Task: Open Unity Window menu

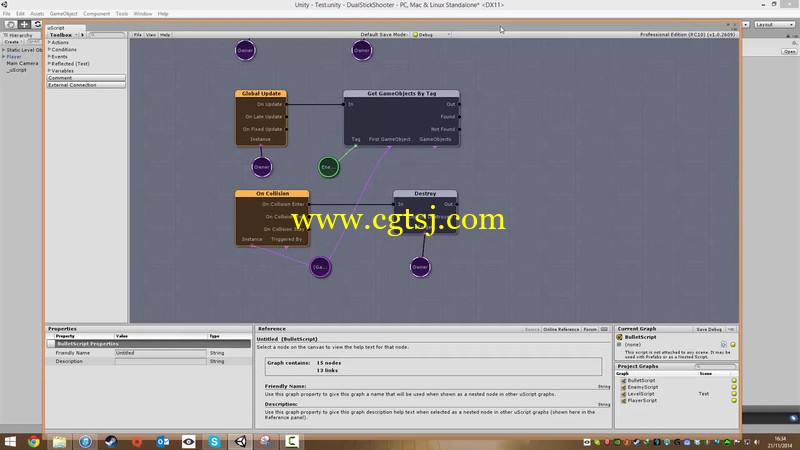Action: pyautogui.click(x=143, y=14)
